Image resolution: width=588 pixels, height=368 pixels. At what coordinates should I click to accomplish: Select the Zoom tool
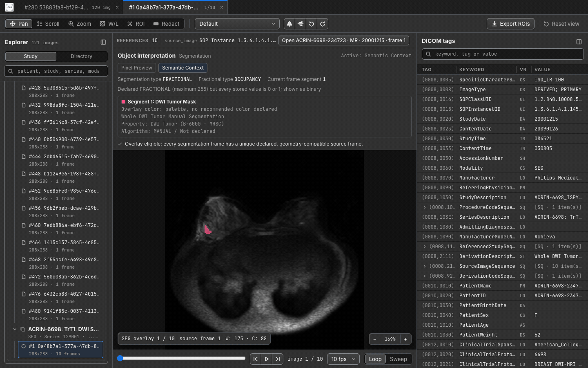[x=80, y=24]
